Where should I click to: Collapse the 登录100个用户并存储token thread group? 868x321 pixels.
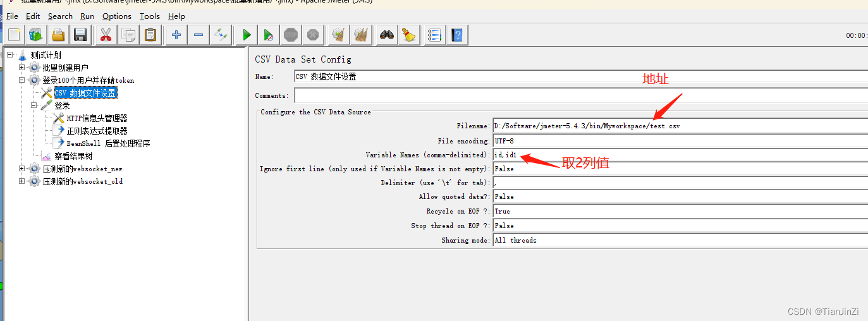coord(22,80)
